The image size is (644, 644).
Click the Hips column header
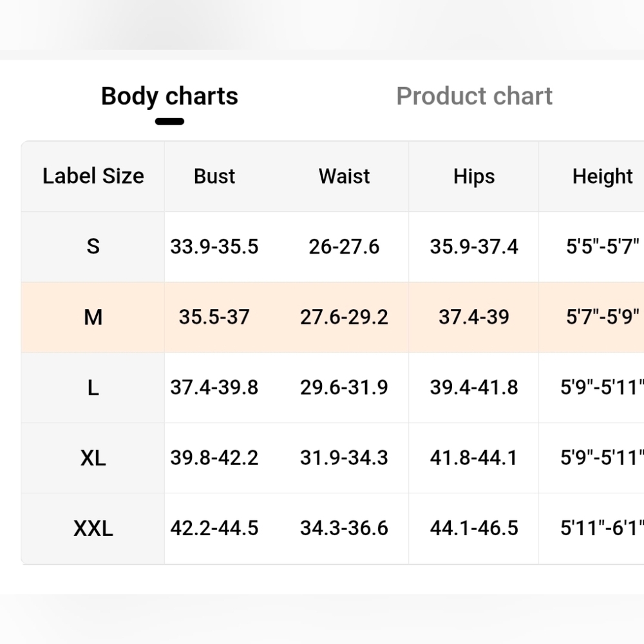[x=474, y=176]
